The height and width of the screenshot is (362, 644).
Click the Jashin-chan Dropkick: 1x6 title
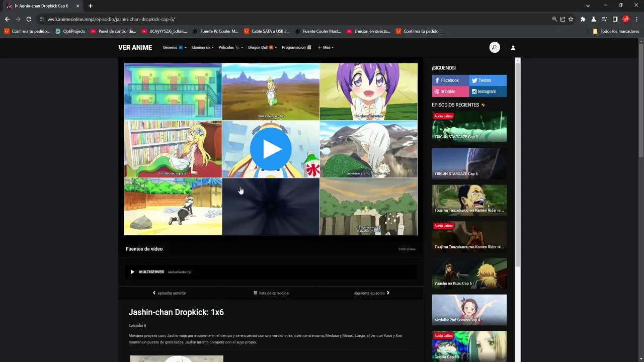coord(176,312)
